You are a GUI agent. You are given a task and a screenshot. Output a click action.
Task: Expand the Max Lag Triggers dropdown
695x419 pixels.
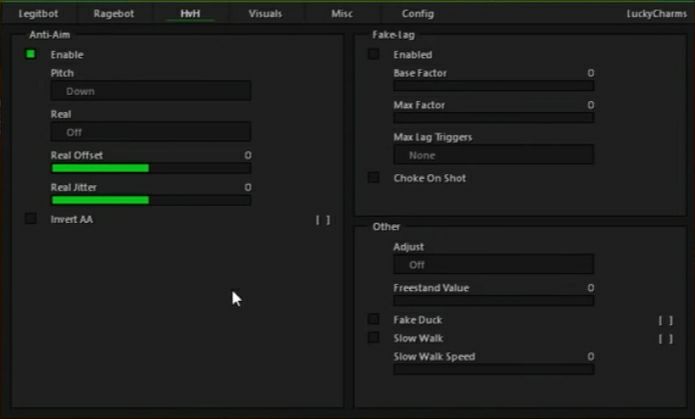click(494, 155)
